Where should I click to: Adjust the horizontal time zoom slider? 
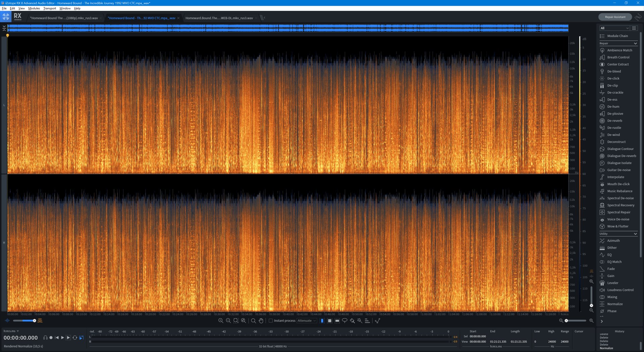click(576, 321)
